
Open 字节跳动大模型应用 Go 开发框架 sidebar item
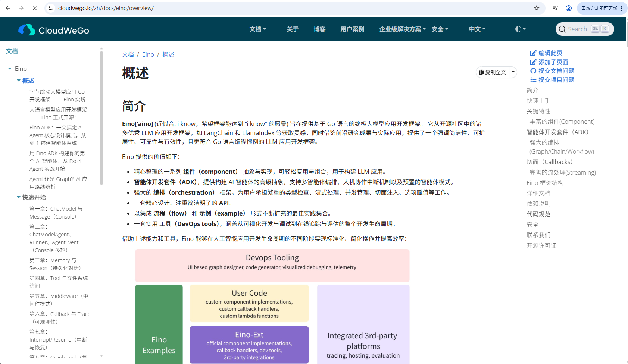click(x=57, y=95)
